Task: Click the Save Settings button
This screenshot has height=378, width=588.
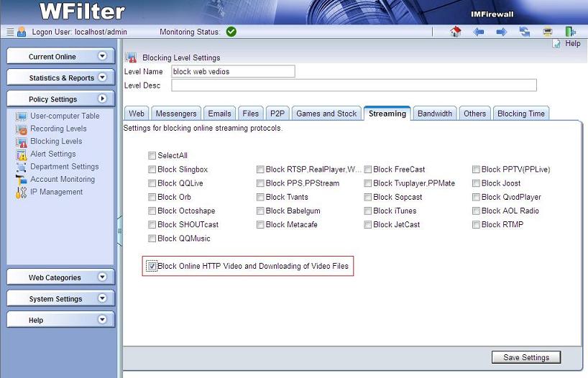Action: coord(526,357)
